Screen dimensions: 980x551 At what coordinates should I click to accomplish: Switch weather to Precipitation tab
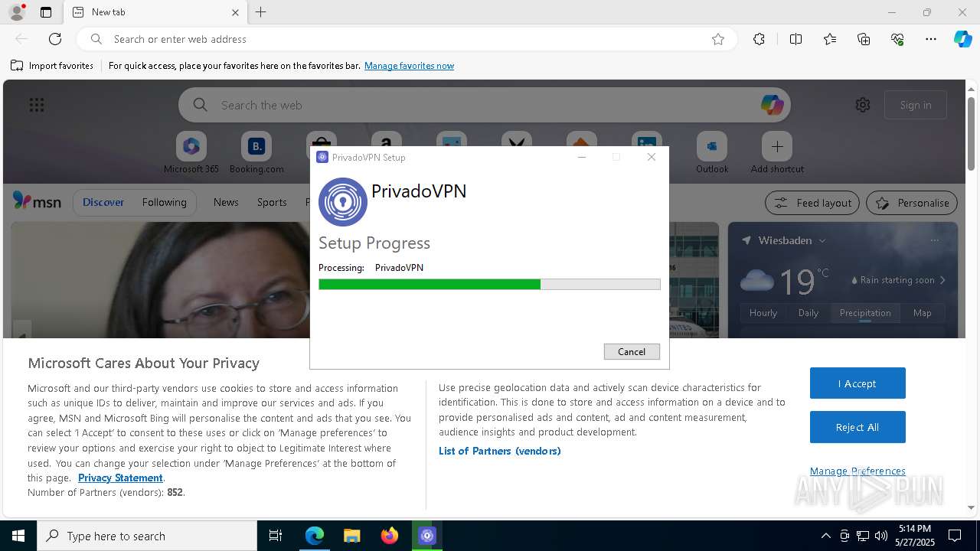tap(865, 312)
